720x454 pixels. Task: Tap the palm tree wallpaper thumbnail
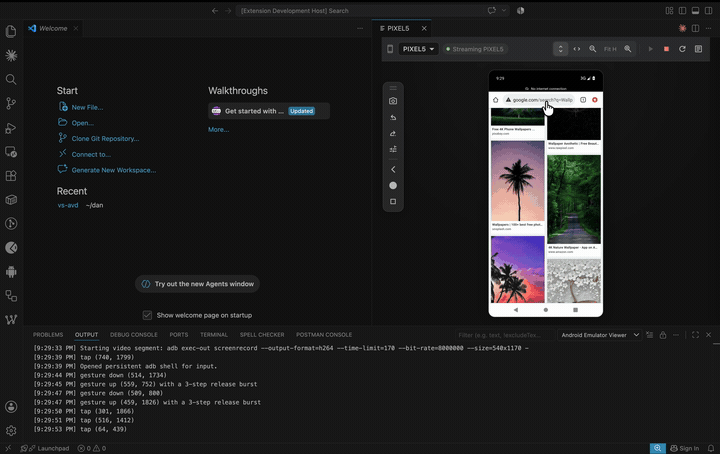click(x=518, y=181)
